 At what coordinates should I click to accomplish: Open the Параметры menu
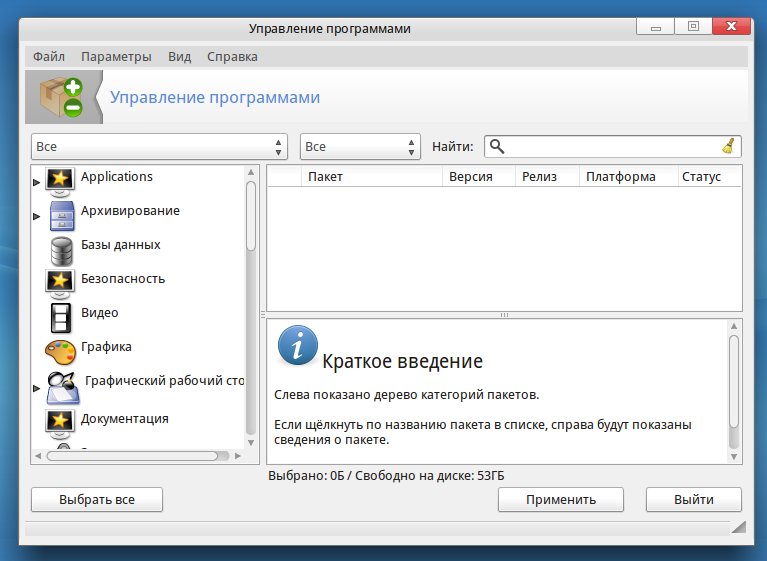click(116, 57)
